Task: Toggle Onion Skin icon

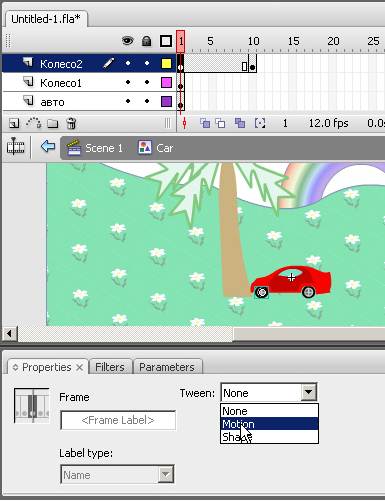Action: (x=205, y=123)
